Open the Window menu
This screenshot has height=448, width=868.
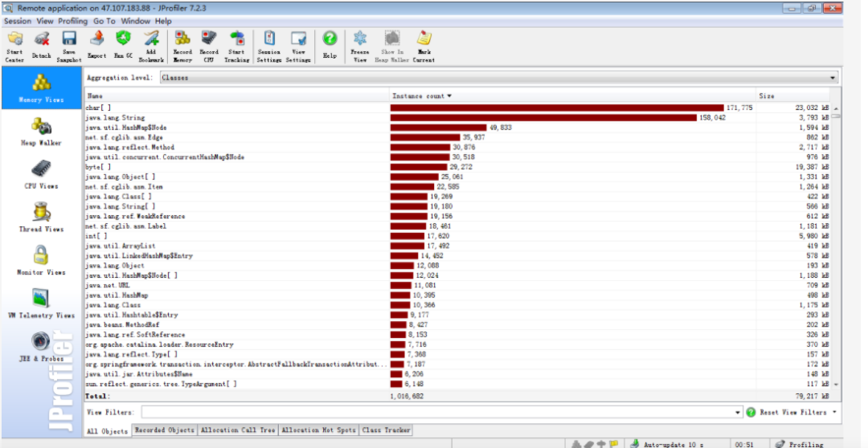click(136, 21)
